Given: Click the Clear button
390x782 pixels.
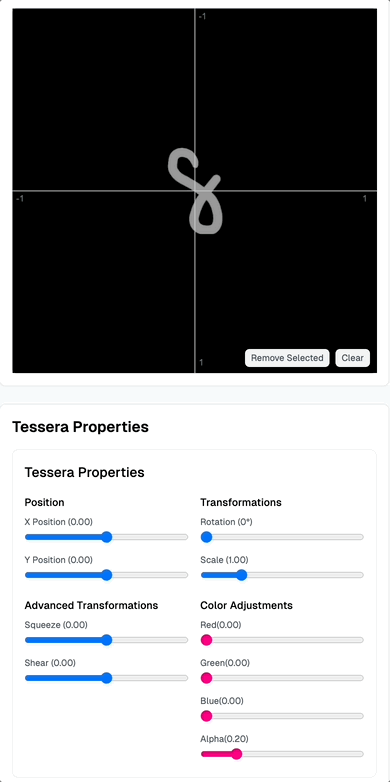Looking at the screenshot, I should click(353, 358).
